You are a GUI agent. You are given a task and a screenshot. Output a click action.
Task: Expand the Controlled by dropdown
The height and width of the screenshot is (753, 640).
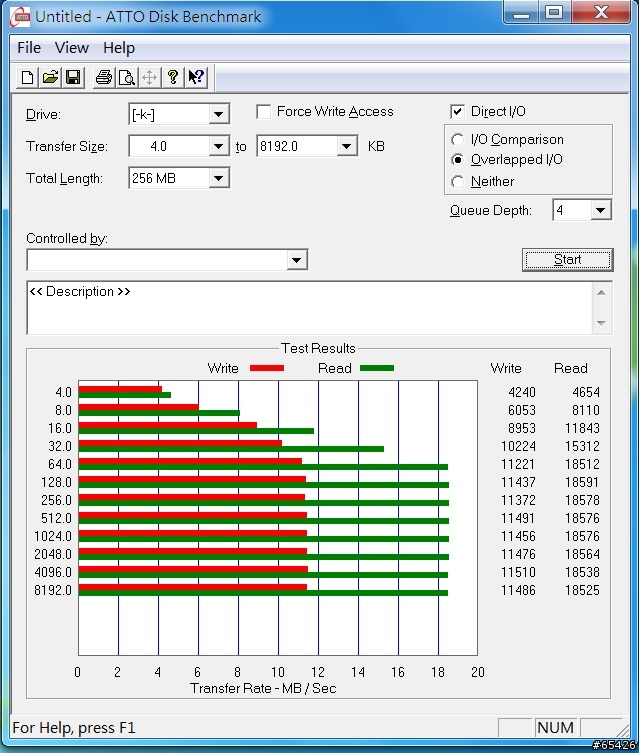297,260
